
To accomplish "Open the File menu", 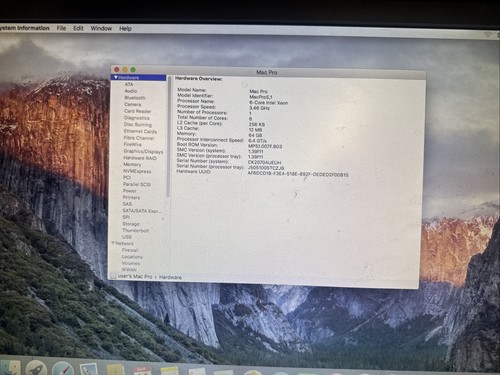I will point(61,28).
